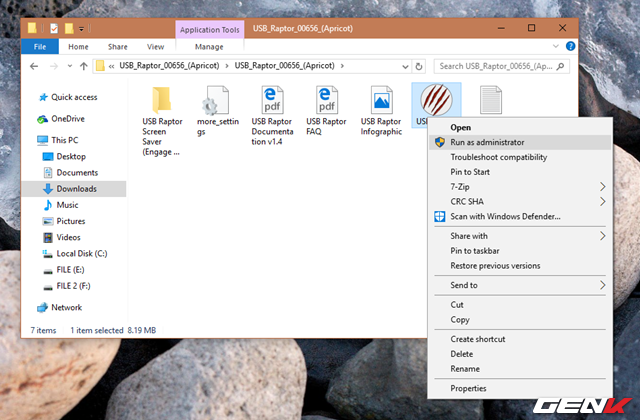
Task: Click the Quick access star icon
Action: click(43, 97)
